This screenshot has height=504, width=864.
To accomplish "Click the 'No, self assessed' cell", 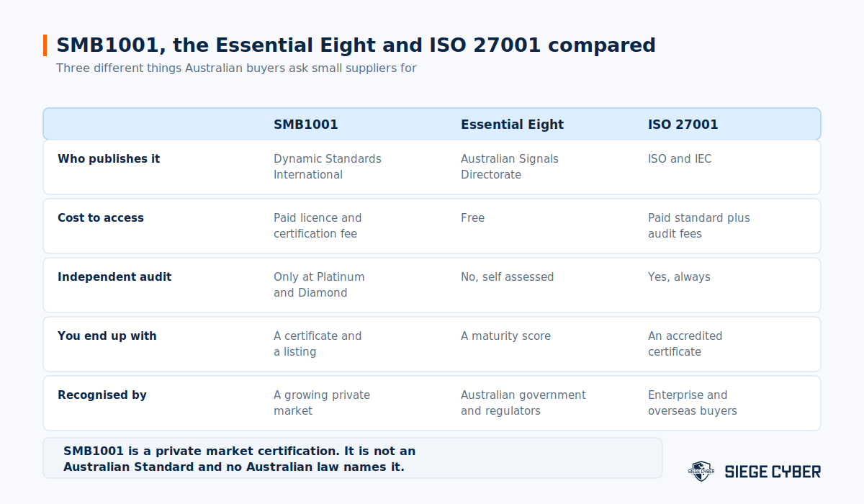I will click(508, 277).
